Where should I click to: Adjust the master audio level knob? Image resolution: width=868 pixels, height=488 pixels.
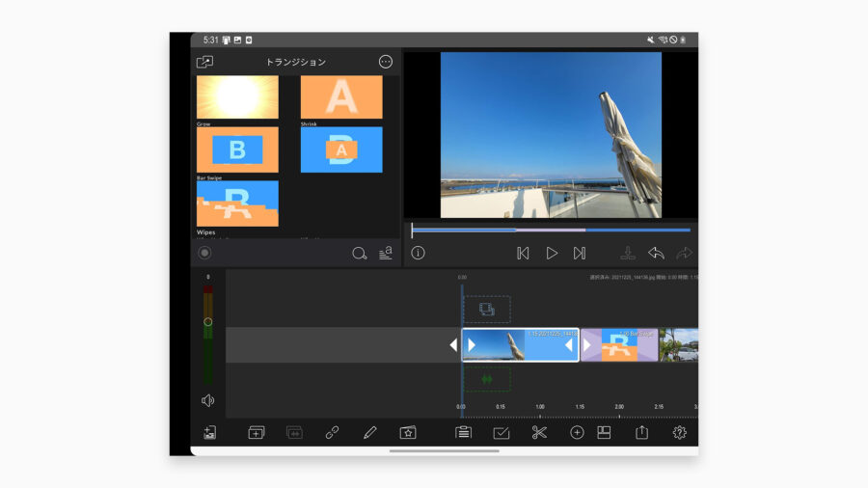pos(208,321)
